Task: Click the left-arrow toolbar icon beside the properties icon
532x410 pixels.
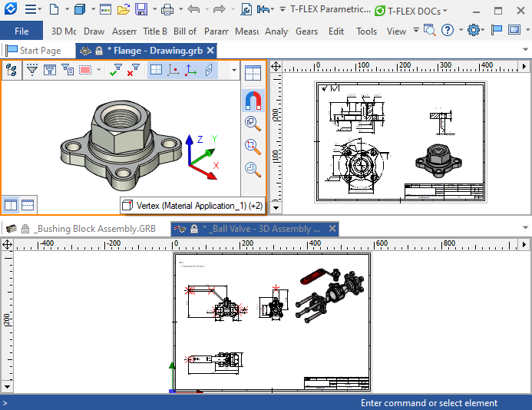Action: pos(263,9)
